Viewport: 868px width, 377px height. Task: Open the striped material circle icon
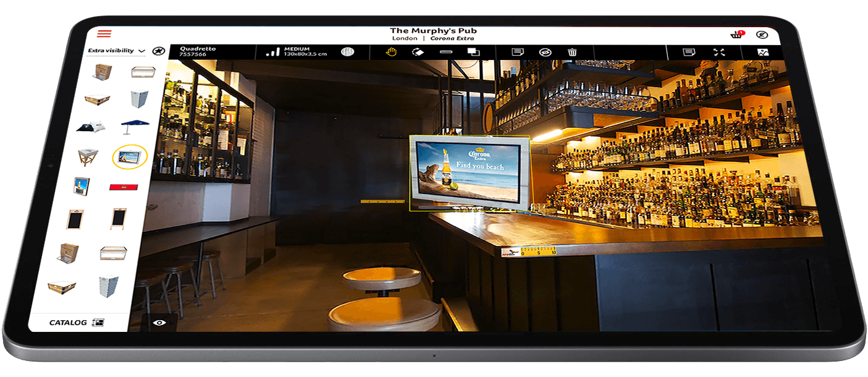[348, 52]
